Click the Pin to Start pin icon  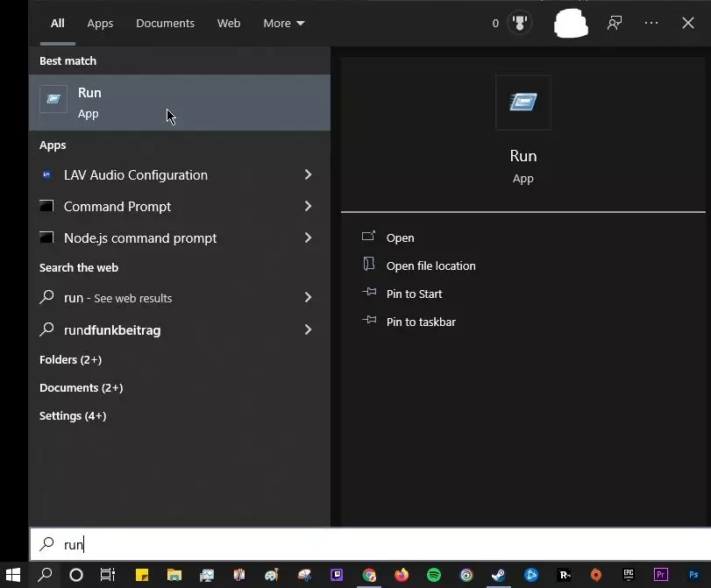click(369, 292)
